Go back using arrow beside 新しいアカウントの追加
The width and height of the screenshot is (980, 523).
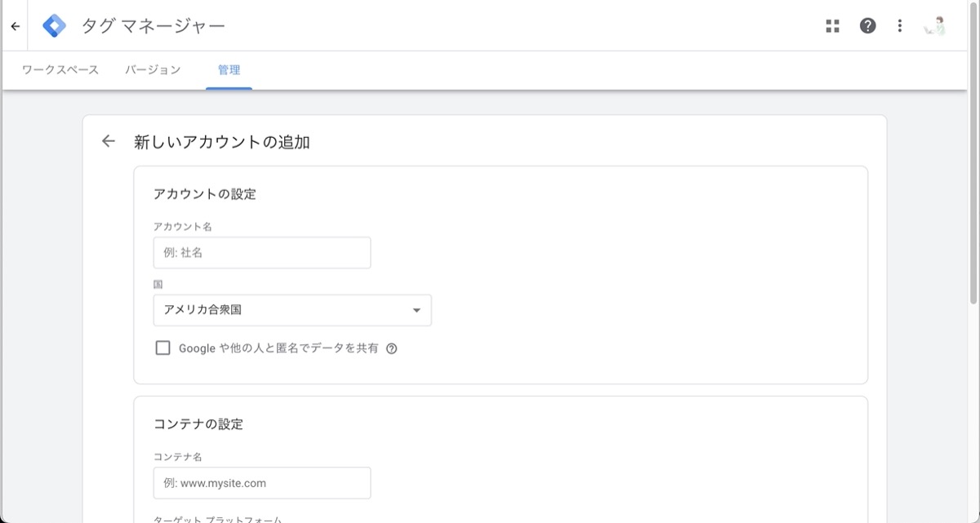tap(109, 141)
